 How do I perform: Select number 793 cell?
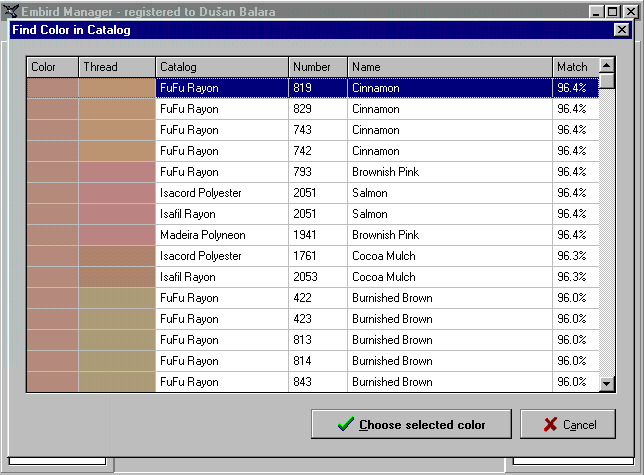coord(318,172)
